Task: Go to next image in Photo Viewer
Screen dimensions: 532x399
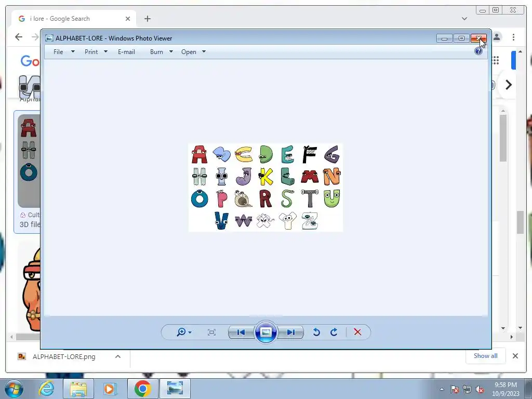Action: (x=291, y=332)
